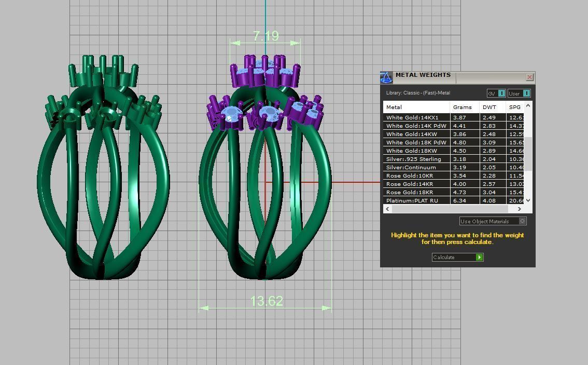Click the horizontal scroll right arrow in metals list
Image resolution: width=588 pixels, height=365 pixels.
coord(520,209)
